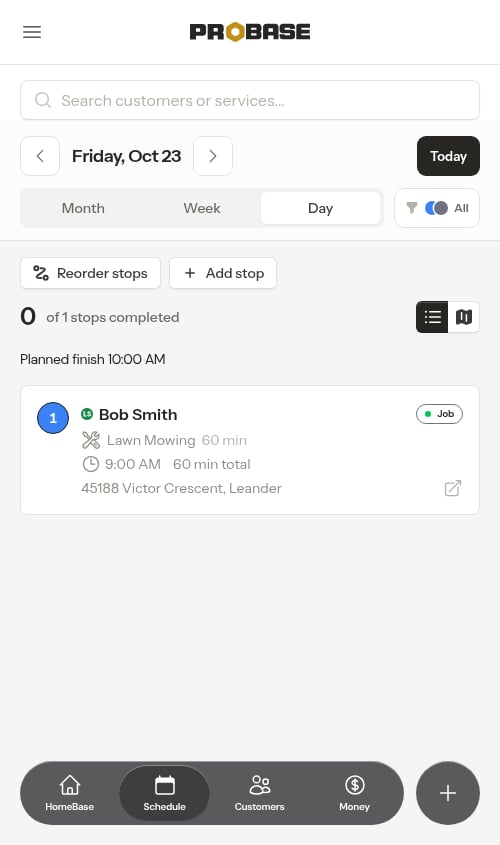The height and width of the screenshot is (845, 500).
Task: Tap the floating plus button
Action: tap(448, 793)
